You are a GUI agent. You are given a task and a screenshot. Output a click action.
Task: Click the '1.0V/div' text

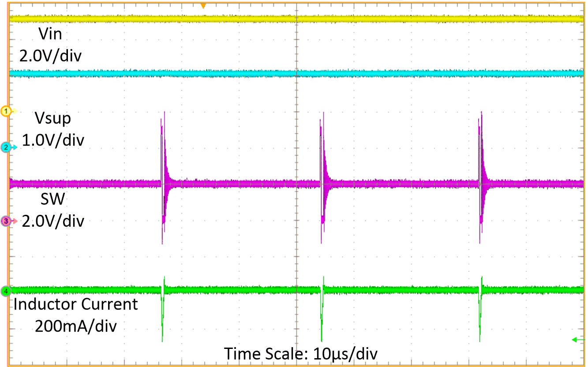pyautogui.click(x=52, y=140)
